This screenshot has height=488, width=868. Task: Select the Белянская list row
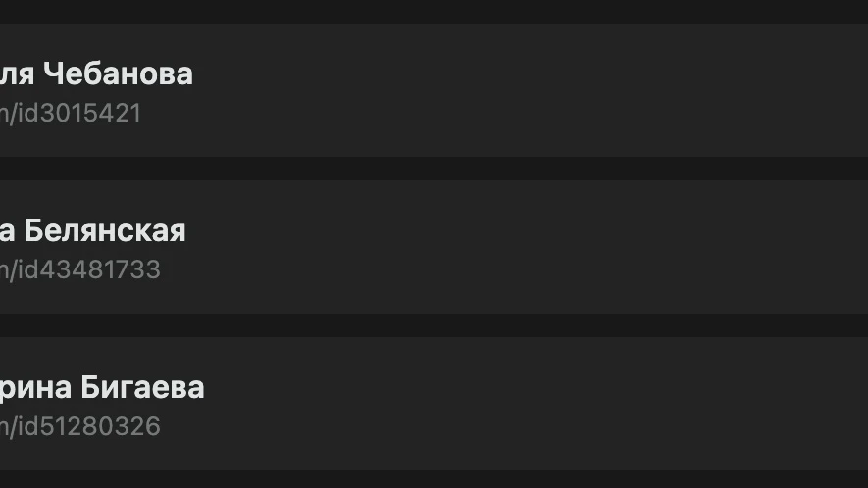434,247
